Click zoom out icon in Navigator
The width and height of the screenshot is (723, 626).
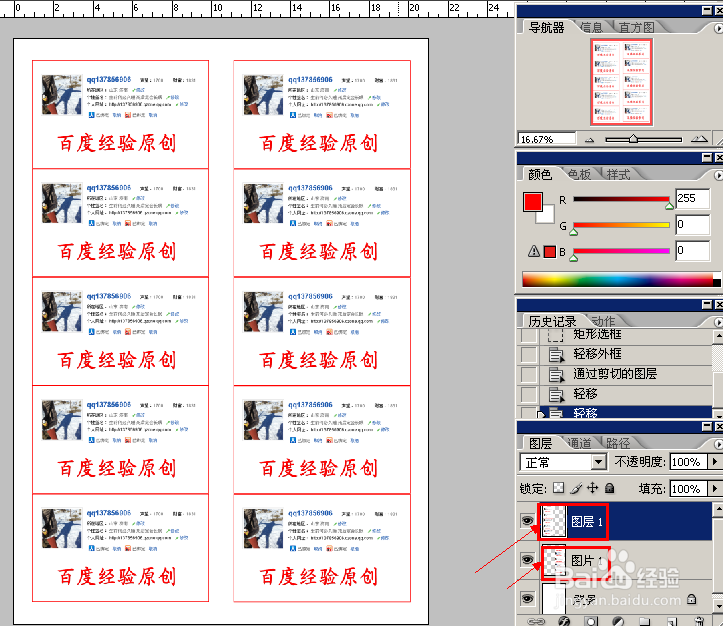589,140
